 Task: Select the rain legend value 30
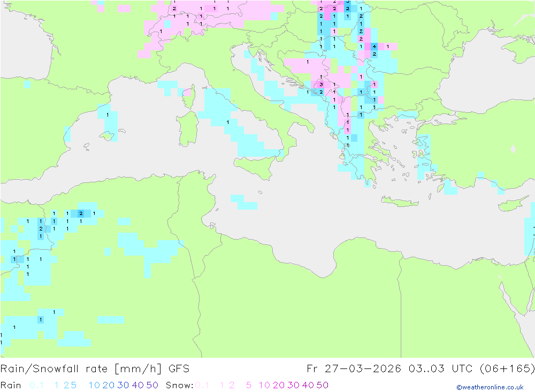point(123,385)
